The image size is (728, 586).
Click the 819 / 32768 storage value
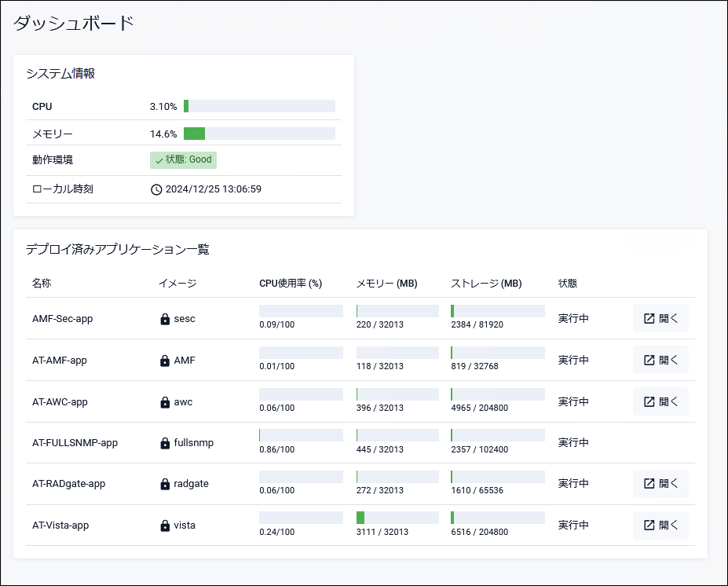click(x=474, y=366)
